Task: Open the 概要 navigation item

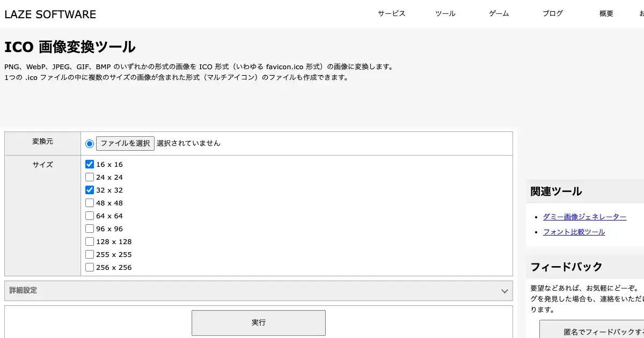Action: (x=606, y=14)
